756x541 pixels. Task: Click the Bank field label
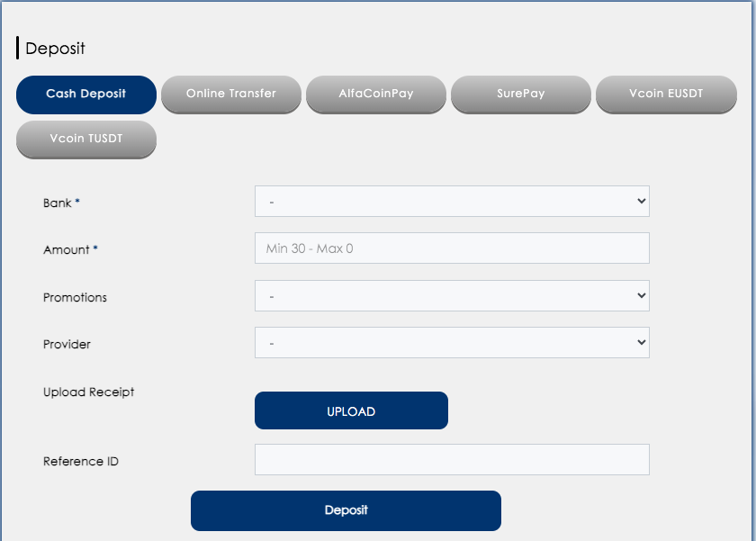pos(58,203)
